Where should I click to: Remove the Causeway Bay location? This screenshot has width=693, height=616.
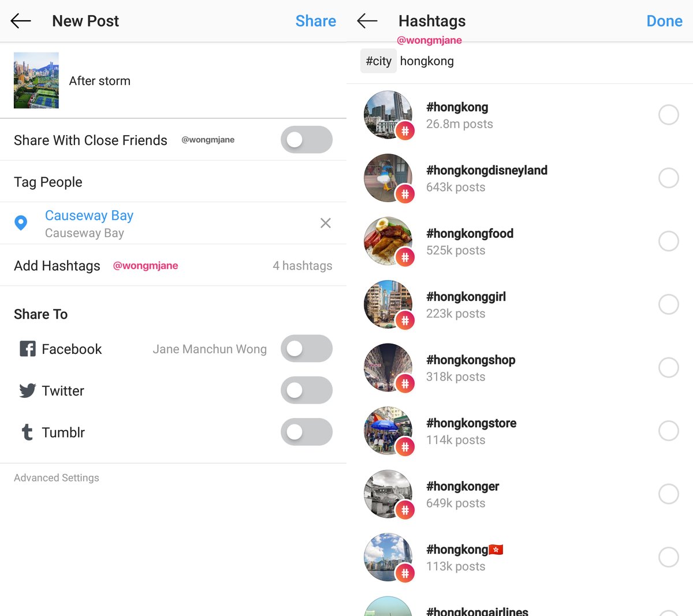(326, 223)
